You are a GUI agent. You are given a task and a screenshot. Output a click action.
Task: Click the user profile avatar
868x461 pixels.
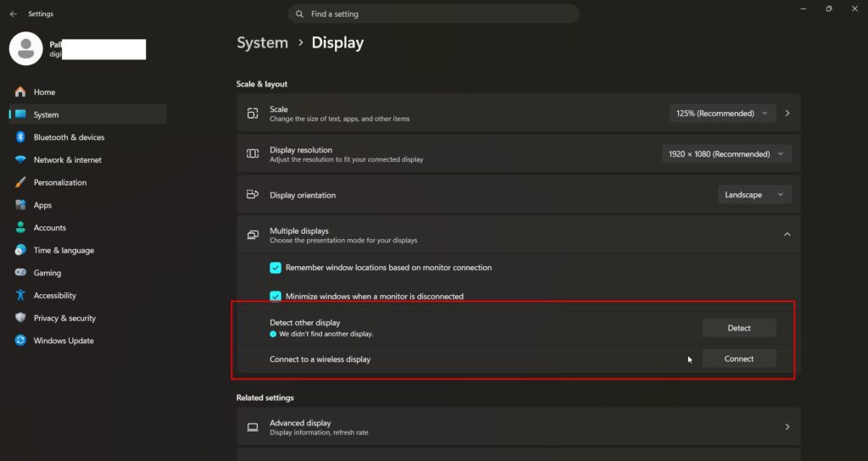pos(26,48)
